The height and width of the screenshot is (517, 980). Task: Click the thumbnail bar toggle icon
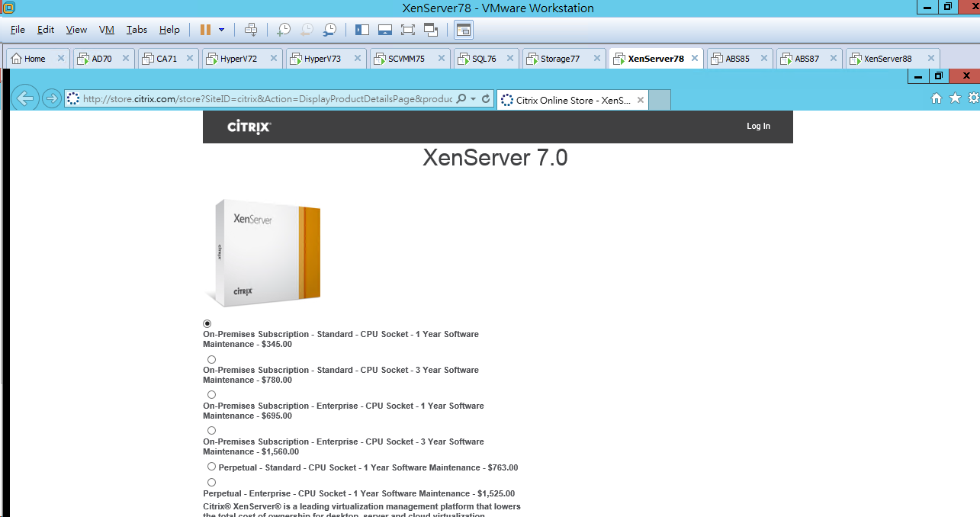385,30
